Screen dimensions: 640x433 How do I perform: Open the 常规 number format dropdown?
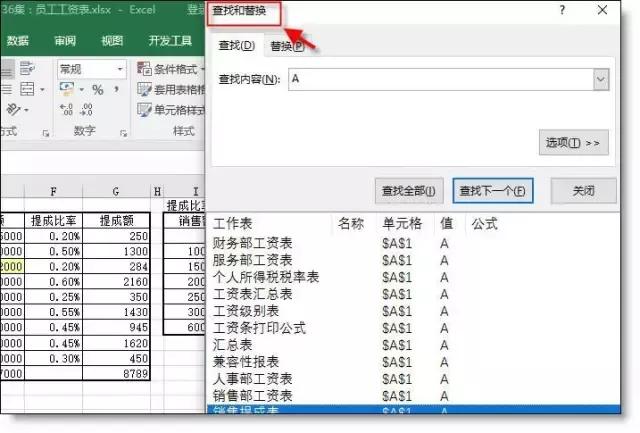[x=120, y=69]
